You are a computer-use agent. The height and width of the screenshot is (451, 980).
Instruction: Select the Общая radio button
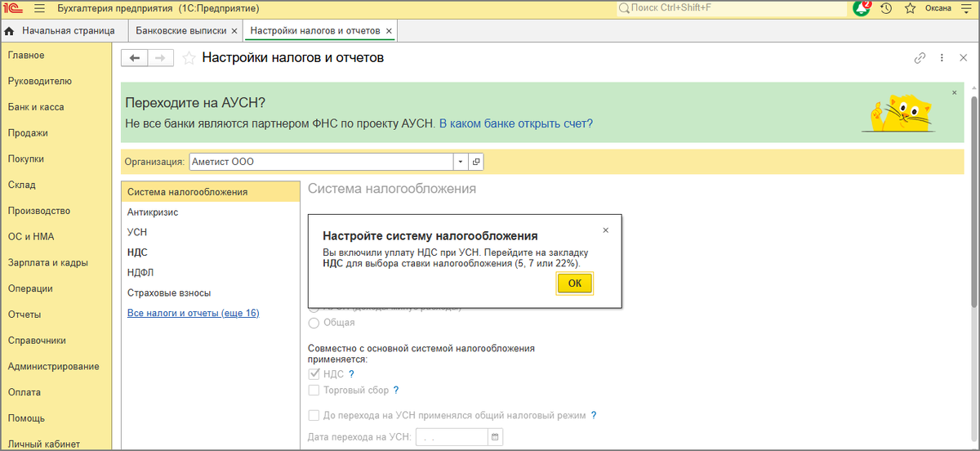(x=314, y=323)
